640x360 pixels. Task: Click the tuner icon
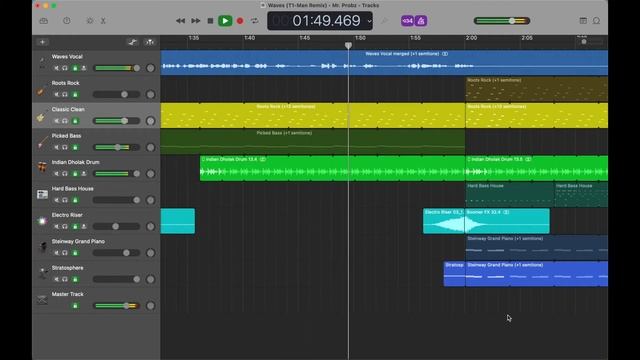coord(384,21)
